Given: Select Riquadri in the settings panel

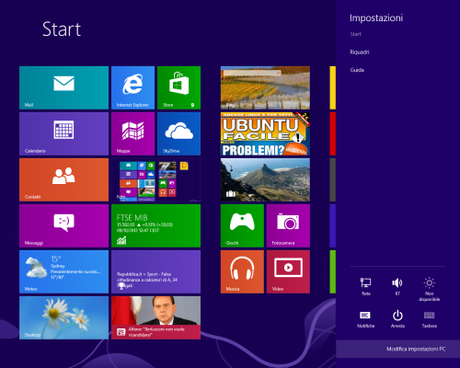Looking at the screenshot, I should (x=359, y=52).
